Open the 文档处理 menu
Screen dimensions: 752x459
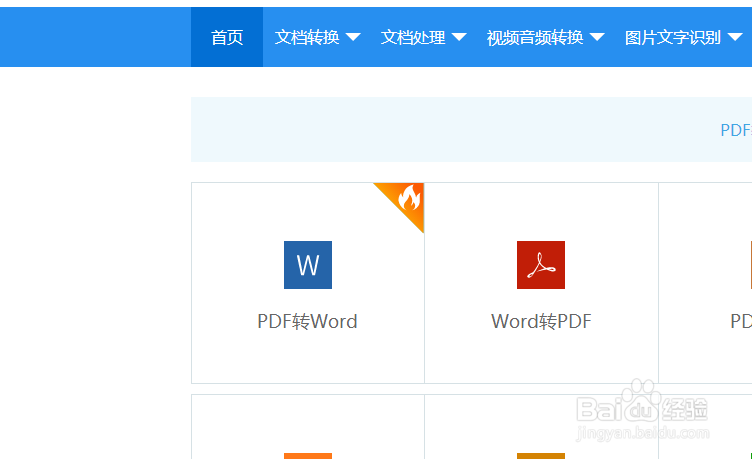pos(413,37)
